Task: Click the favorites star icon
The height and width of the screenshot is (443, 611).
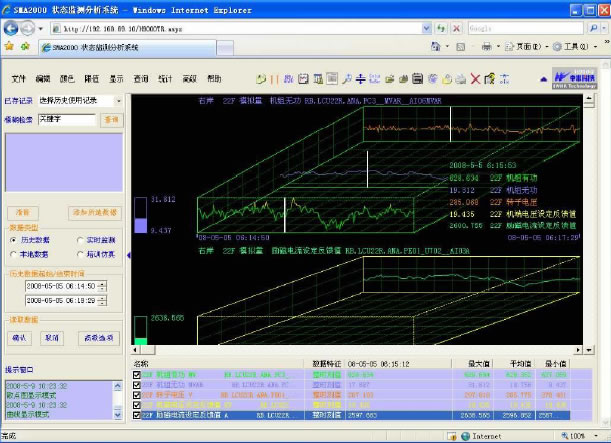Action: [x=9, y=47]
